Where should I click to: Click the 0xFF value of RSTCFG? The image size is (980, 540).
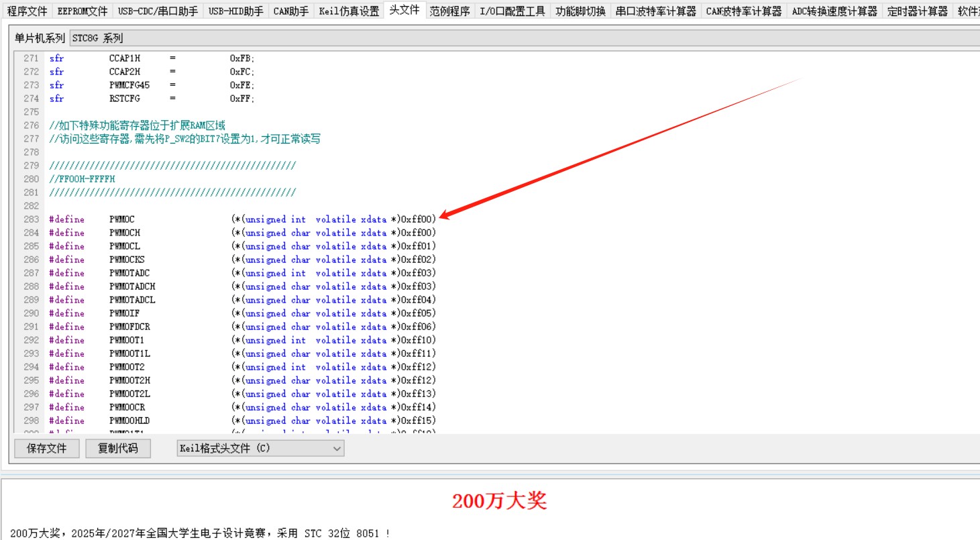241,99
